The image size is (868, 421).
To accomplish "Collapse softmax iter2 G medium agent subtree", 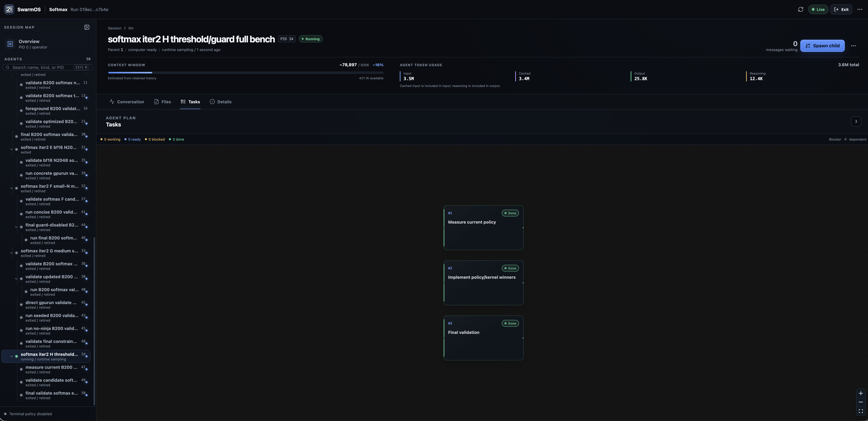I will click(11, 253).
